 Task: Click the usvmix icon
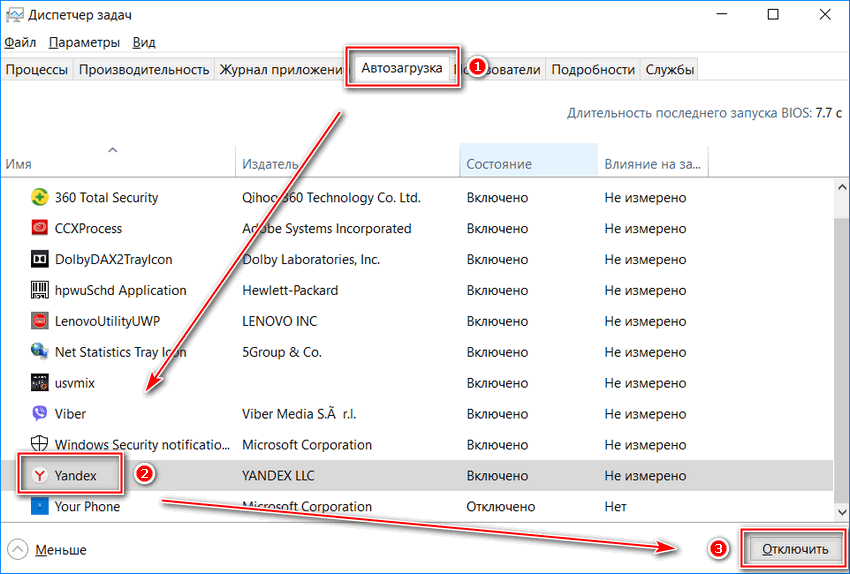click(x=40, y=383)
